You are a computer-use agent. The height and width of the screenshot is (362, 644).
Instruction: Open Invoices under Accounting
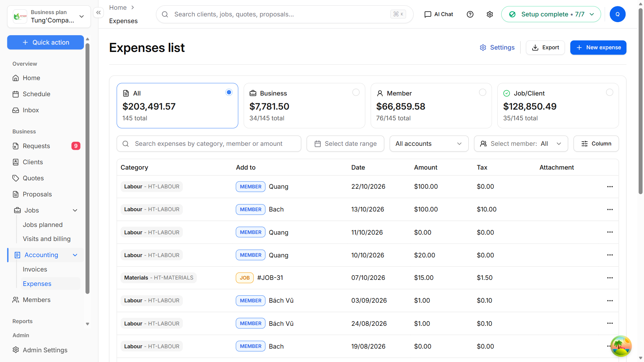(x=35, y=269)
